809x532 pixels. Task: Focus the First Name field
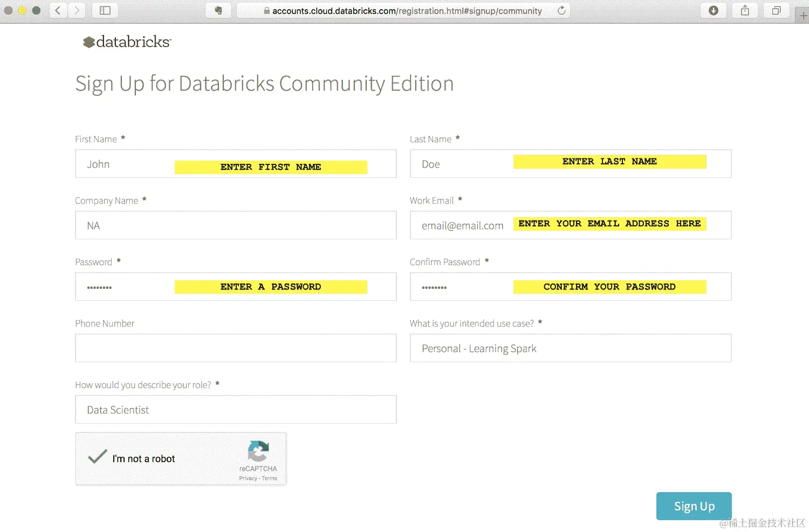(x=236, y=164)
